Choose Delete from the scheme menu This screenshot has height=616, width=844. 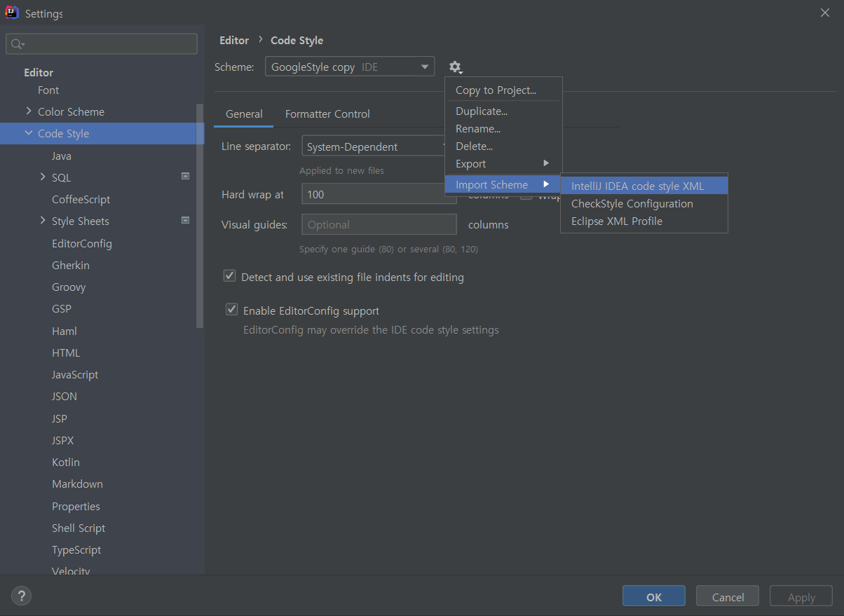[503, 146]
